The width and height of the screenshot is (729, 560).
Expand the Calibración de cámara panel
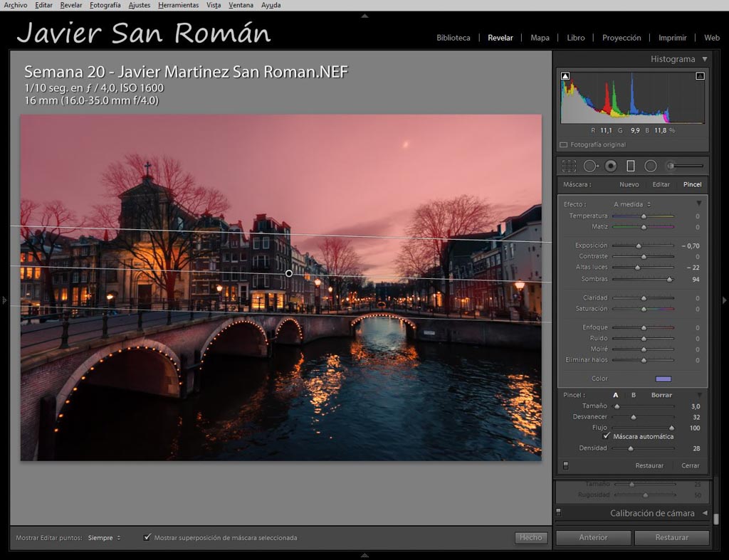point(652,513)
